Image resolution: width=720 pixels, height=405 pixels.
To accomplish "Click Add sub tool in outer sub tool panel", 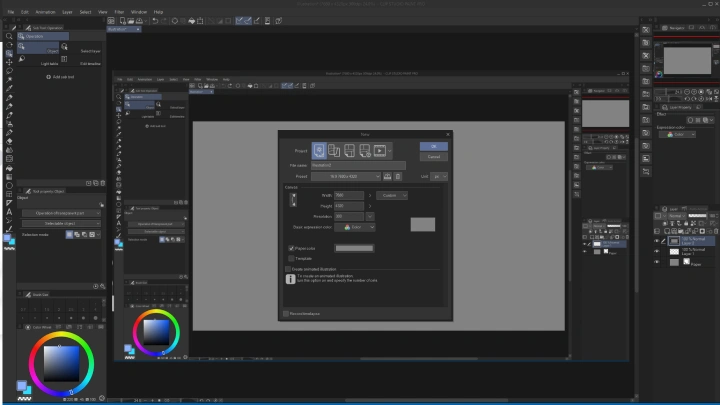I will click(60, 77).
